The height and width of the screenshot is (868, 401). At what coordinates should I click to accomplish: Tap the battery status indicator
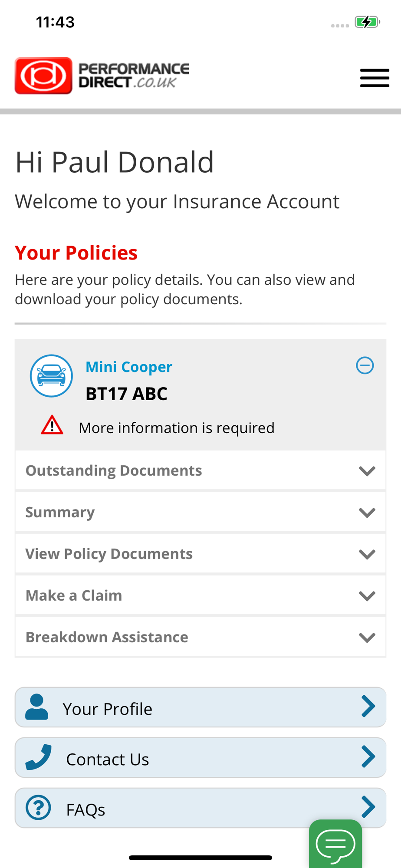tap(367, 22)
